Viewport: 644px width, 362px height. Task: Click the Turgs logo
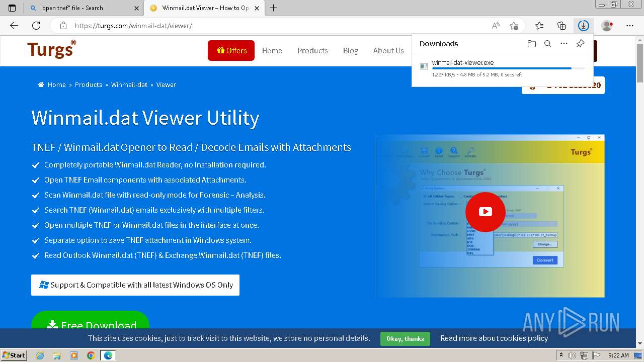point(51,50)
